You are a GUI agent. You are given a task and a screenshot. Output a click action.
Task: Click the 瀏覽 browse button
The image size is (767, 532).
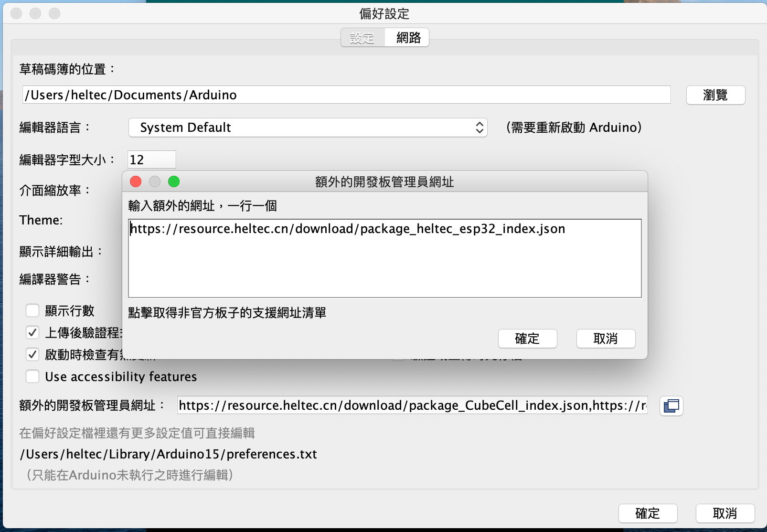[715, 95]
